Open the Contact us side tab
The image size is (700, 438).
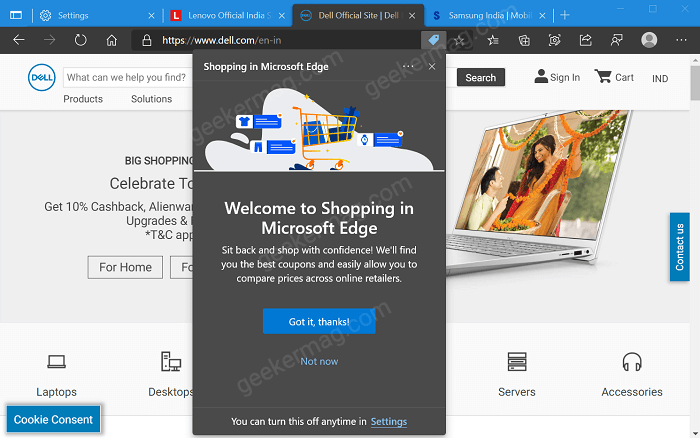point(679,247)
